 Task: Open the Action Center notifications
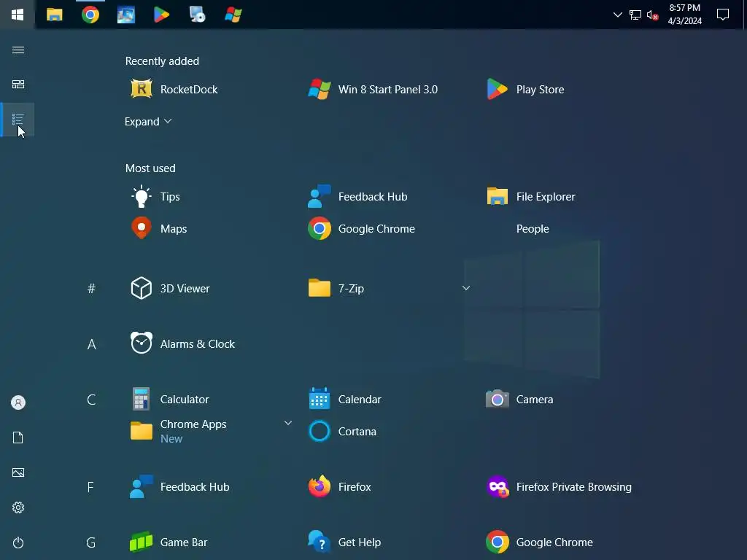[x=723, y=15]
